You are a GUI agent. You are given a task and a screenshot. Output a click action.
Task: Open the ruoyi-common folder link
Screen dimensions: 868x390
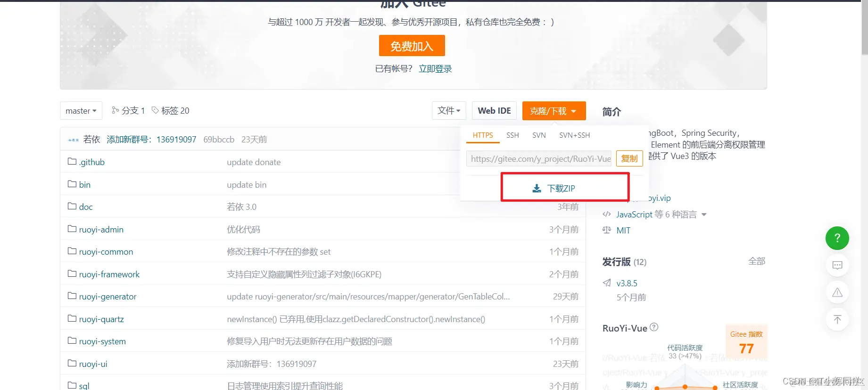pyautogui.click(x=106, y=252)
